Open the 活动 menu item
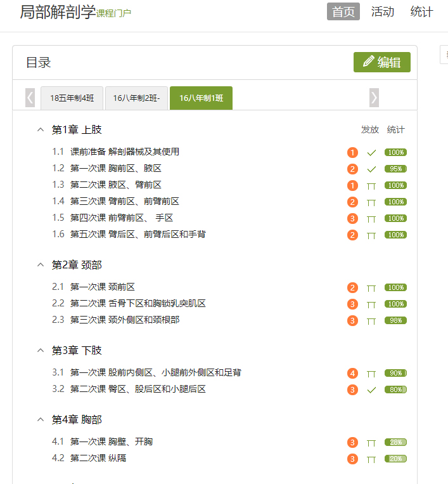The height and width of the screenshot is (484, 448). pos(382,11)
